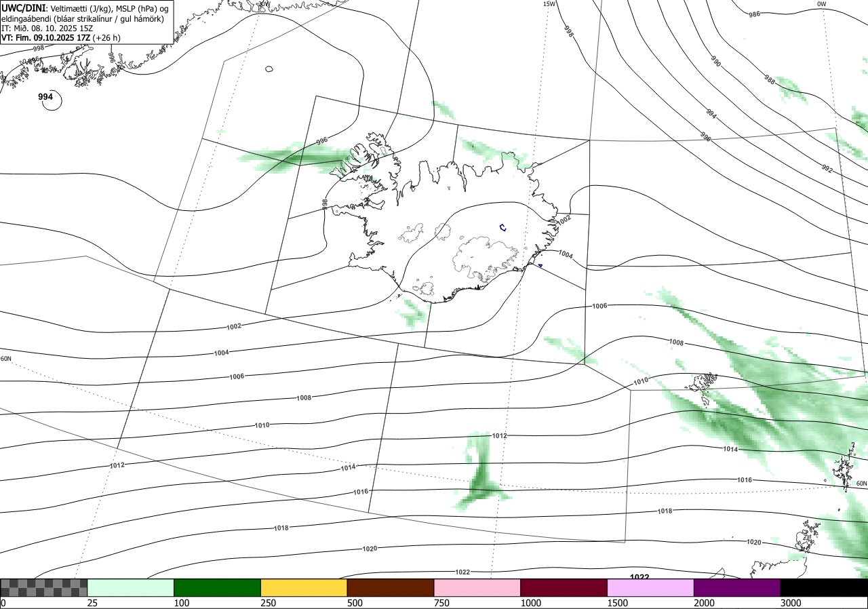Click the light pink 750–1000 legend swatch

click(477, 587)
